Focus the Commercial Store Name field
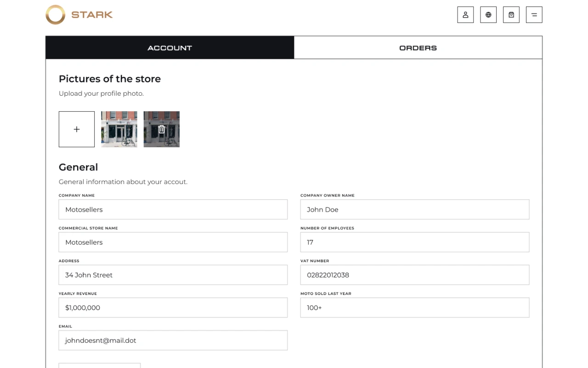The image size is (588, 368). point(173,242)
